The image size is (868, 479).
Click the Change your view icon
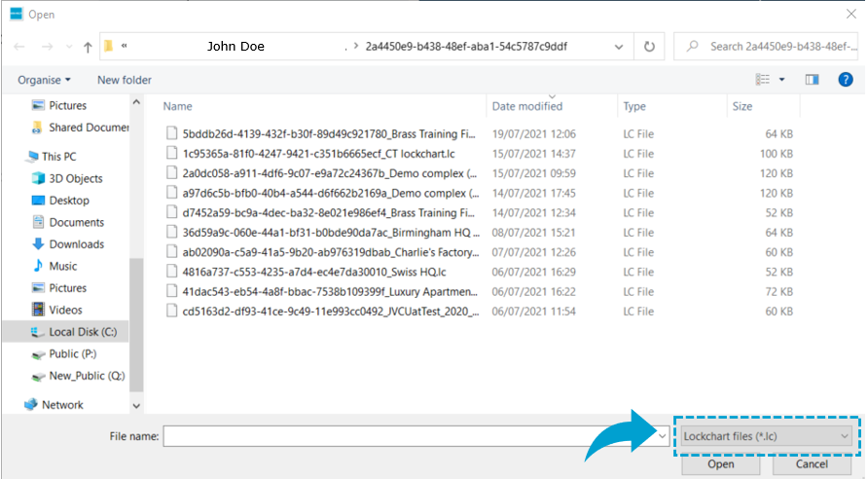pos(764,80)
